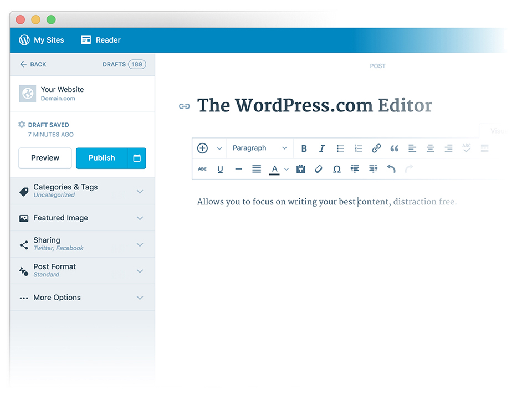Image resolution: width=532 pixels, height=400 pixels.
Task: Apply strikethrough formatting
Action: [202, 169]
